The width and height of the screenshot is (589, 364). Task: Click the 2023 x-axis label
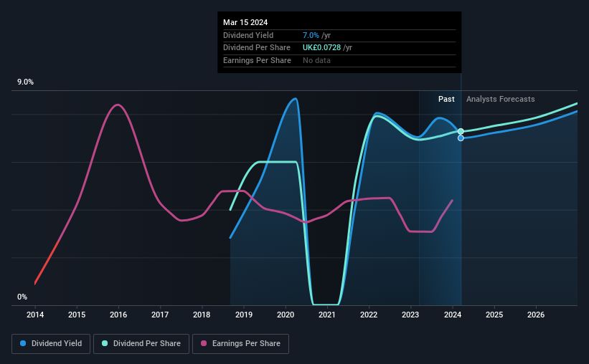tap(410, 315)
